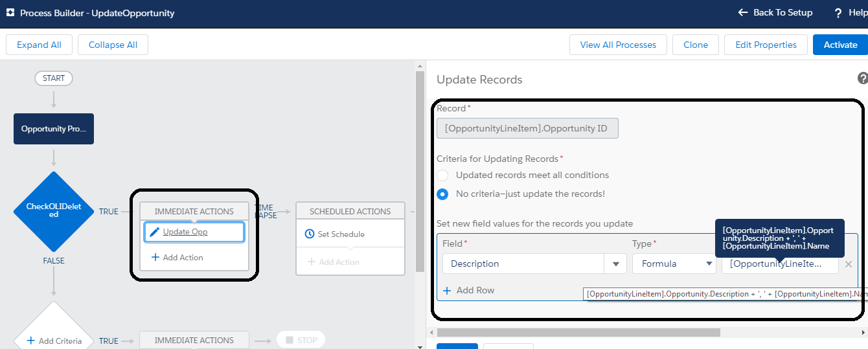The width and height of the screenshot is (868, 349).
Task: Open View All Processes
Action: [x=618, y=45]
